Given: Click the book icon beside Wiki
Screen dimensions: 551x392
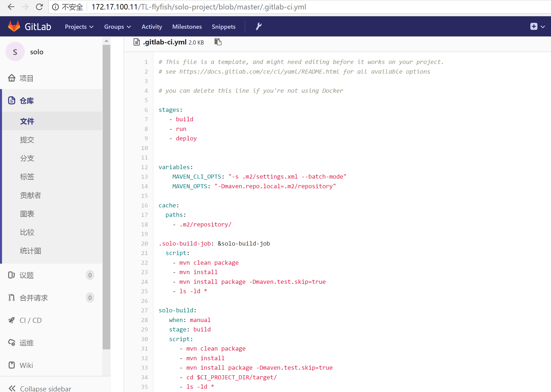Looking at the screenshot, I should click(x=12, y=365).
